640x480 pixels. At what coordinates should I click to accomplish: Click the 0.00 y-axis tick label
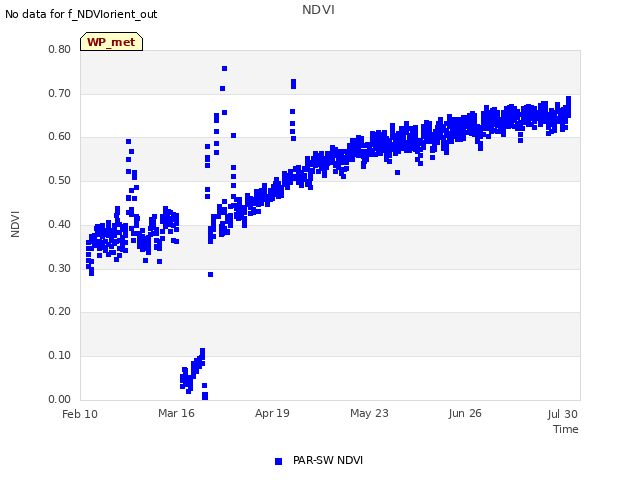click(x=60, y=399)
